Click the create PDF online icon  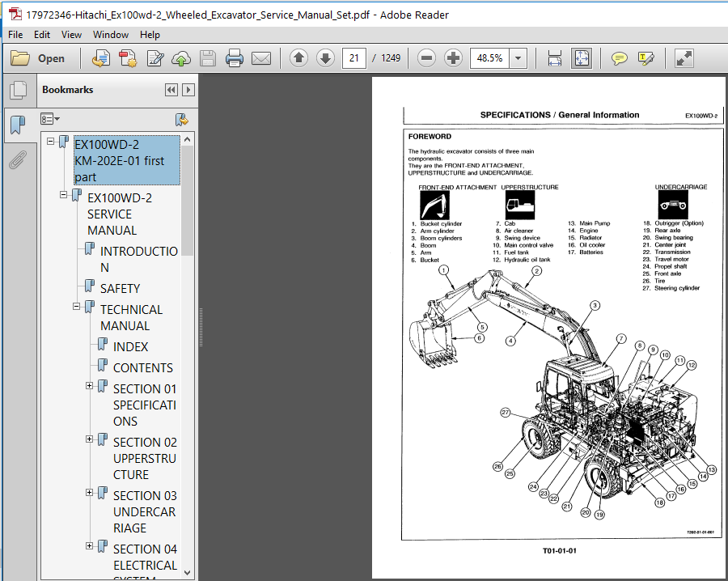(x=101, y=58)
